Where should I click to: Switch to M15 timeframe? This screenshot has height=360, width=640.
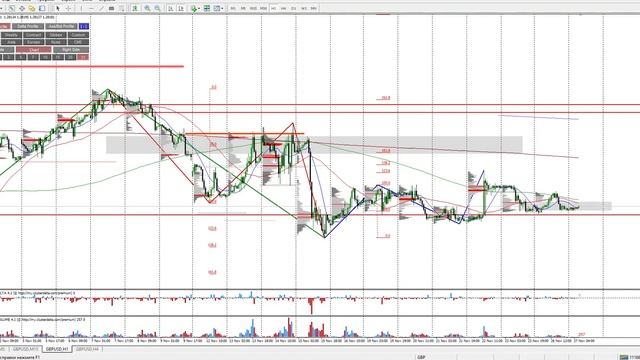253,8
